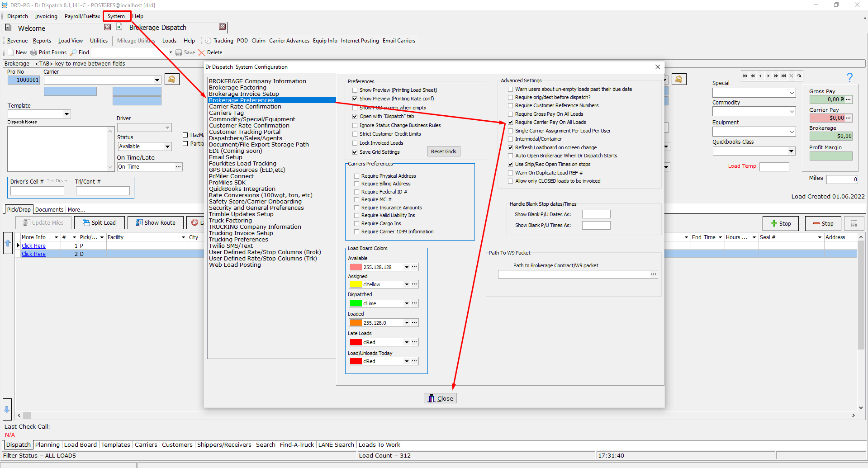
Task: Go to last record in navigator
Action: click(x=783, y=76)
